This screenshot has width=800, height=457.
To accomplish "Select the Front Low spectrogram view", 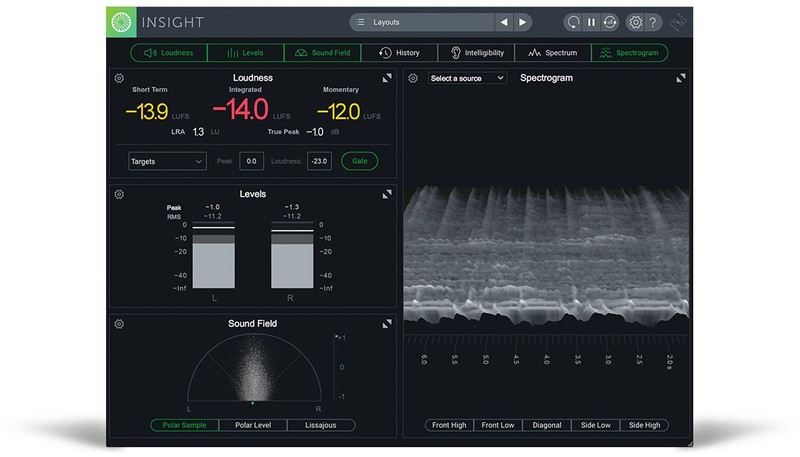I will [497, 425].
